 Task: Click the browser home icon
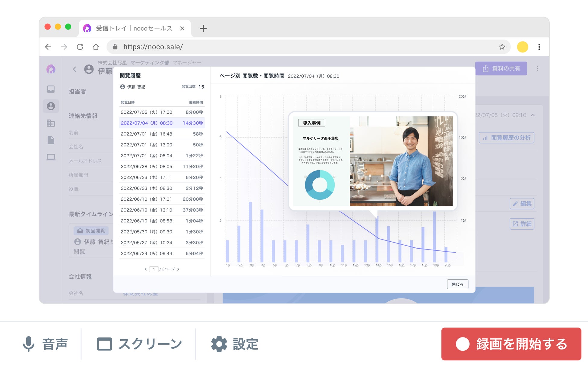[96, 47]
